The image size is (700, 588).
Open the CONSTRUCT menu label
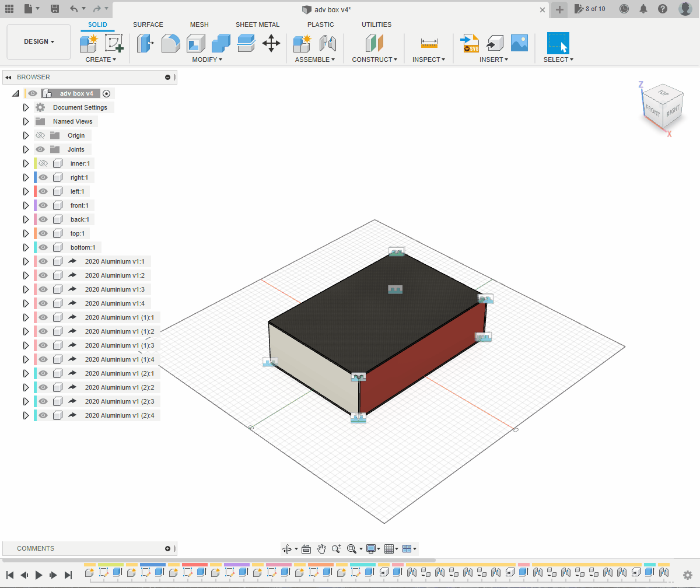pos(374,60)
